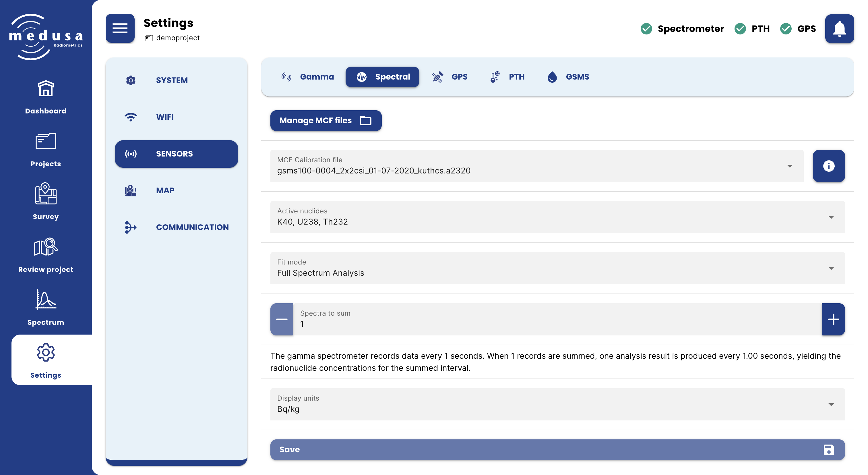Click the Settings page title
868x475 pixels.
coord(168,23)
